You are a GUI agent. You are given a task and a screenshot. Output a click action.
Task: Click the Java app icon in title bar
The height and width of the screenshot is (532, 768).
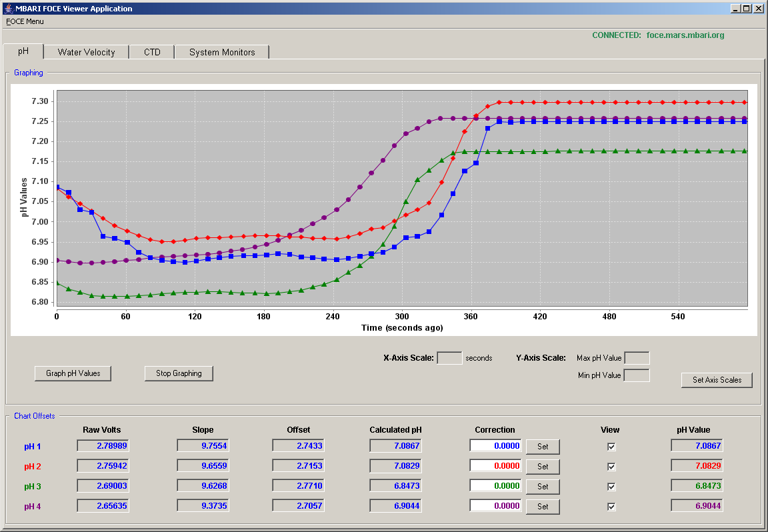point(8,8)
